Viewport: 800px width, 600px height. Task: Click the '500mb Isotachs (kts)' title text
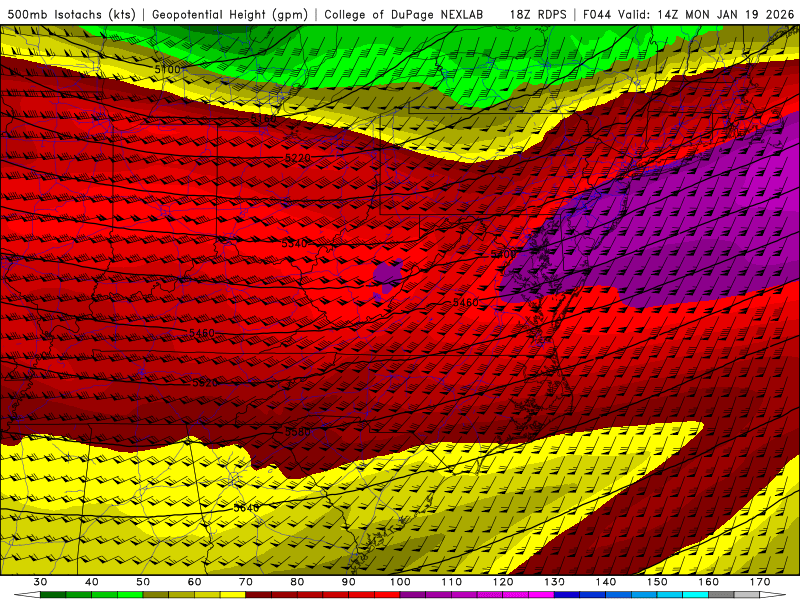click(x=71, y=15)
